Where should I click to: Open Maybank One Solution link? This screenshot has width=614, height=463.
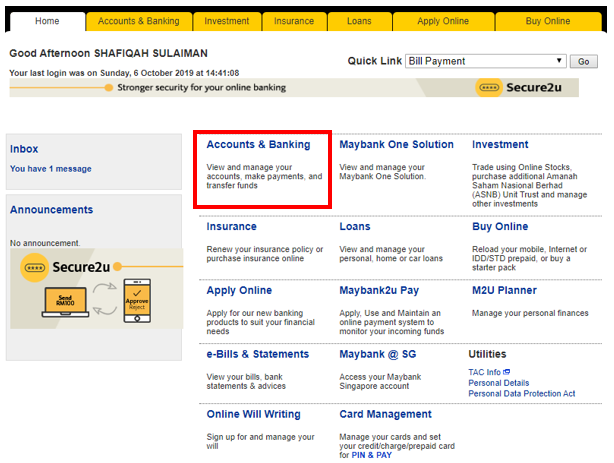point(396,145)
